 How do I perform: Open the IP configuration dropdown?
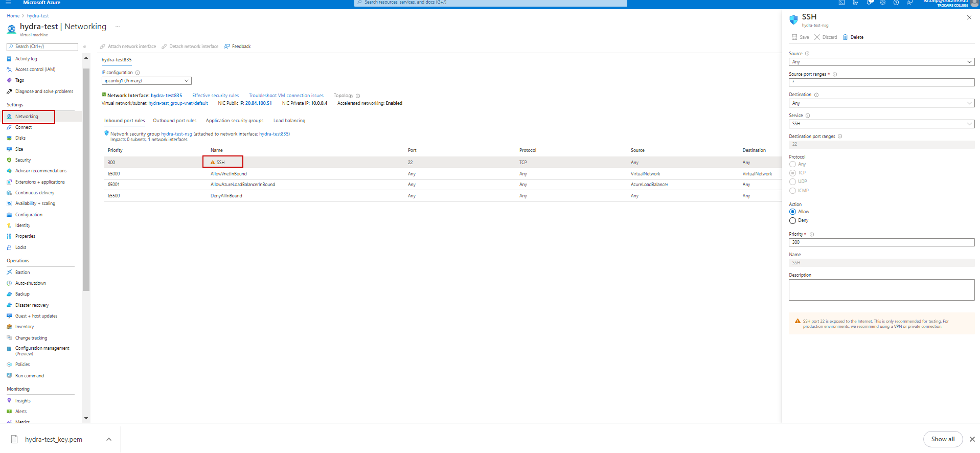pos(146,81)
